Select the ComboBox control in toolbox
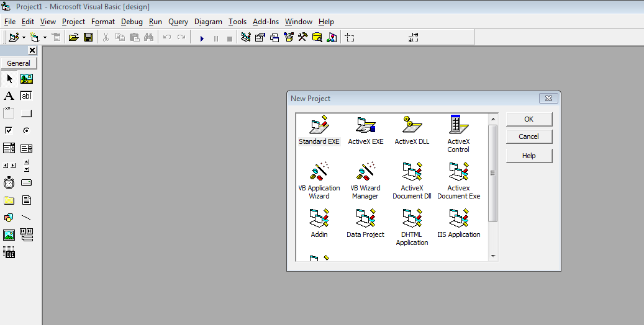The image size is (644, 325). (x=9, y=148)
